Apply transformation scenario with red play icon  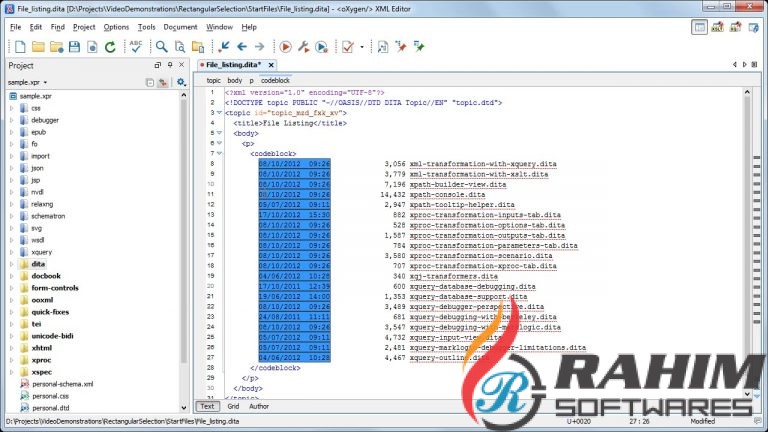pyautogui.click(x=286, y=47)
